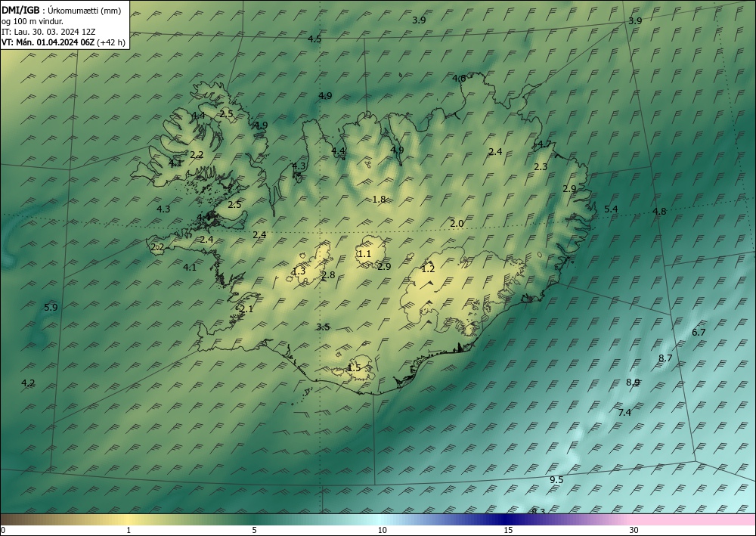Select the 4.7 value label
The height and width of the screenshot is (536, 756).
pos(544,144)
